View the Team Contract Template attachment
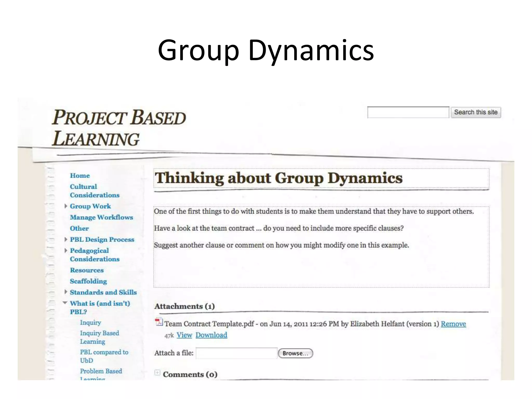 184,335
